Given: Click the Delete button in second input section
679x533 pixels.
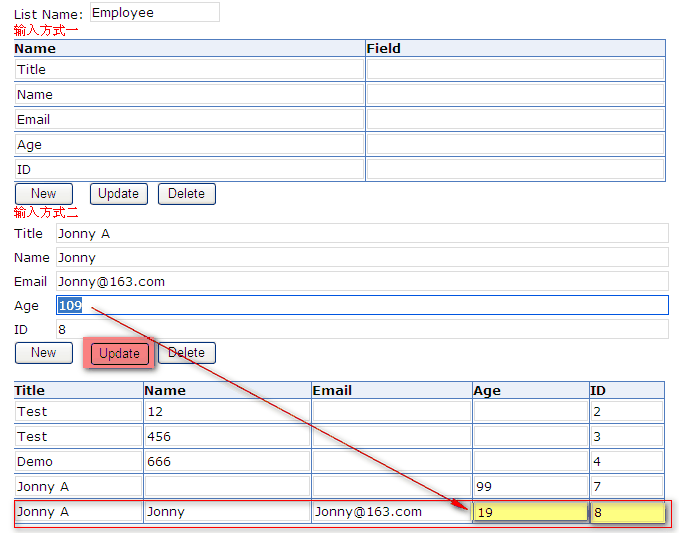Looking at the screenshot, I should (187, 353).
